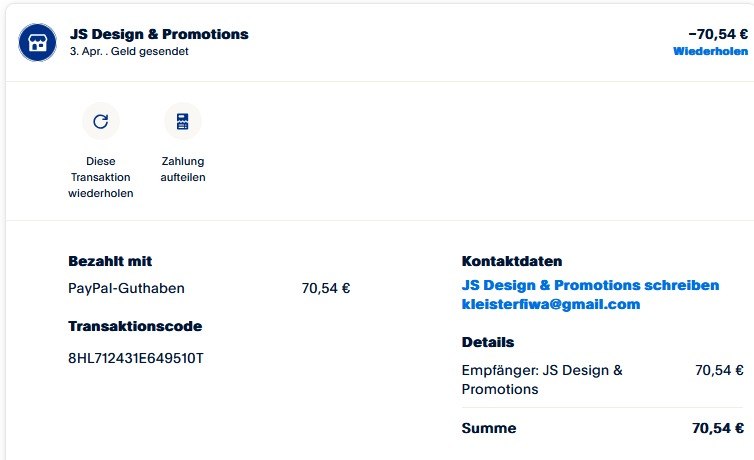
Task: Click the PayPal-Guthaben payment method text
Action: coord(126,289)
